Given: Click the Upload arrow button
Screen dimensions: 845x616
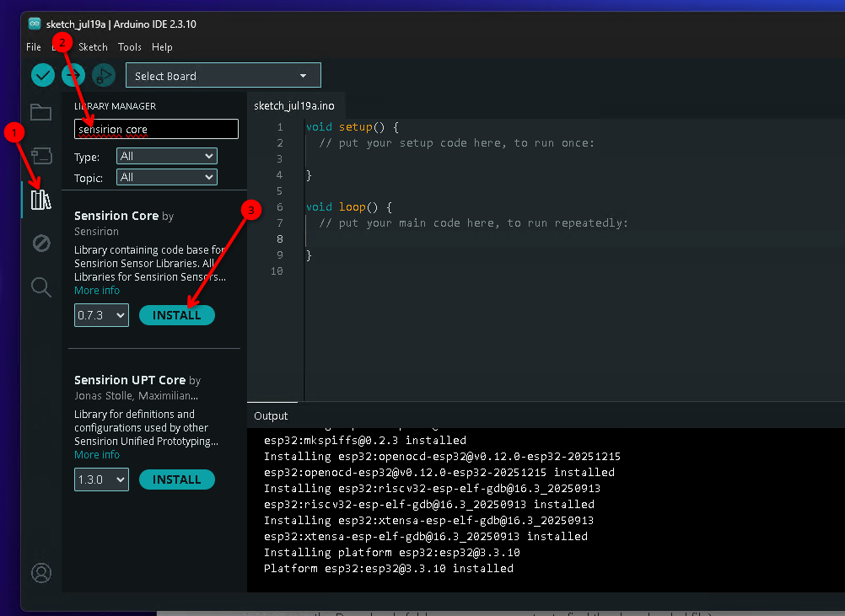Looking at the screenshot, I should pyautogui.click(x=73, y=75).
